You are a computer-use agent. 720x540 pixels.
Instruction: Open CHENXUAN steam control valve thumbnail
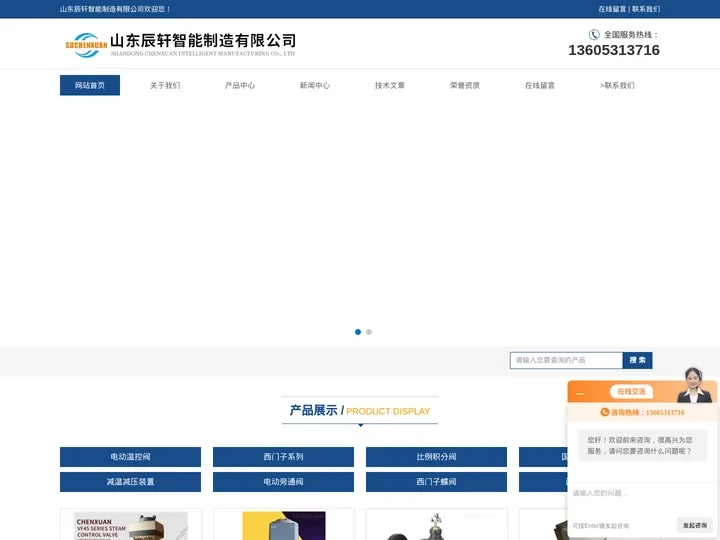coord(131,524)
